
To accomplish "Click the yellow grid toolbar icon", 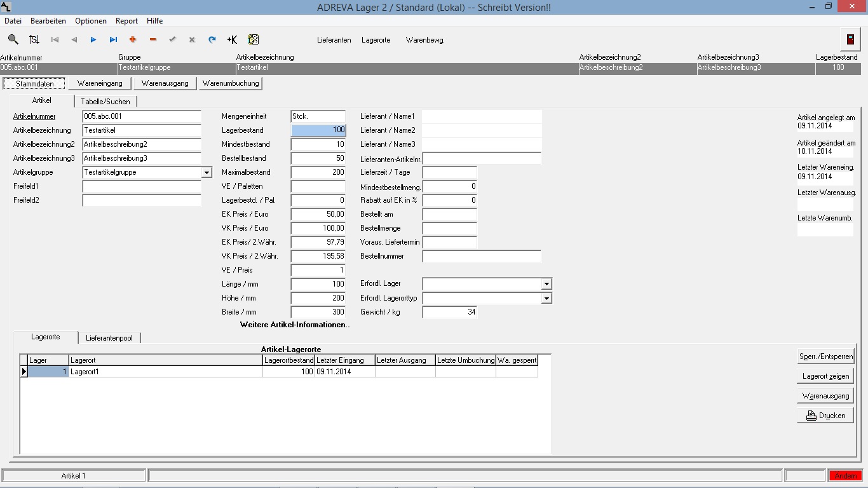I will pyautogui.click(x=254, y=39).
